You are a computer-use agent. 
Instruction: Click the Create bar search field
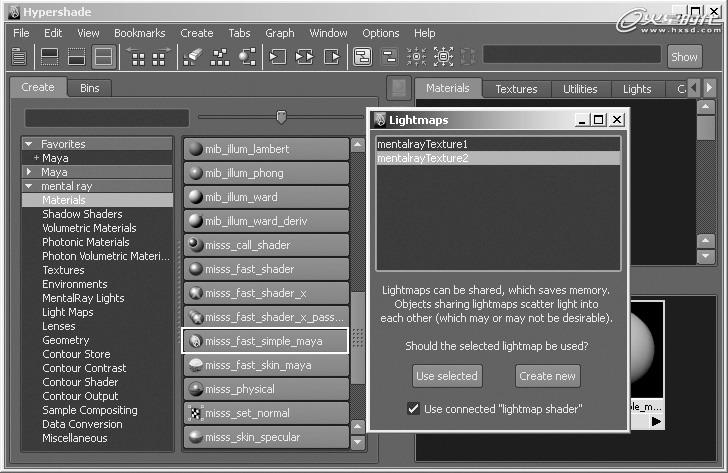coord(107,118)
